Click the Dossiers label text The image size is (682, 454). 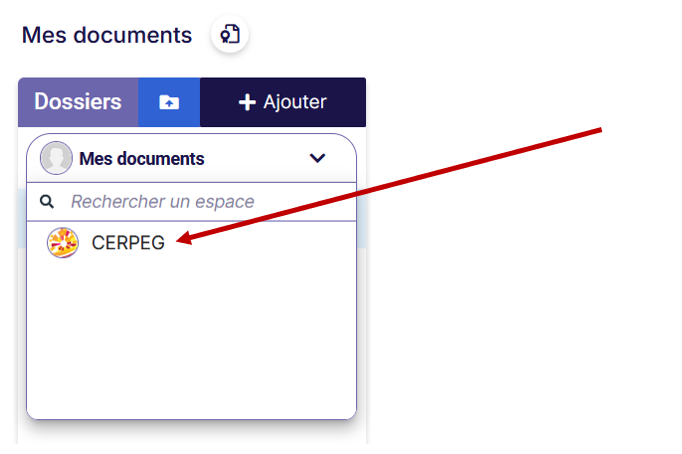pos(78,102)
